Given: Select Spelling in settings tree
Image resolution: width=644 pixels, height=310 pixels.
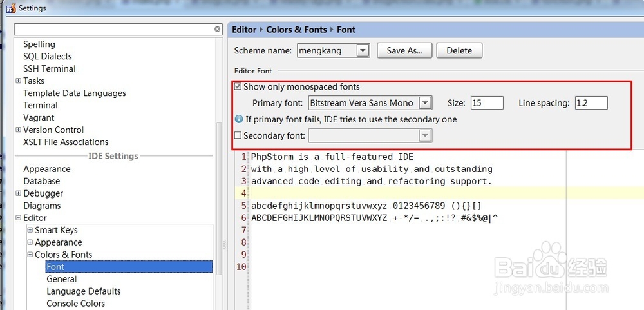Looking at the screenshot, I should click(39, 44).
